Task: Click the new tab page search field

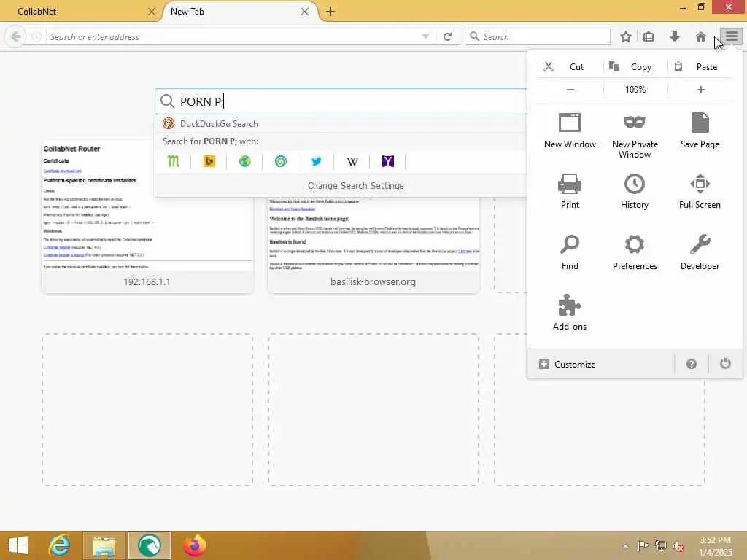Action: pos(341,101)
